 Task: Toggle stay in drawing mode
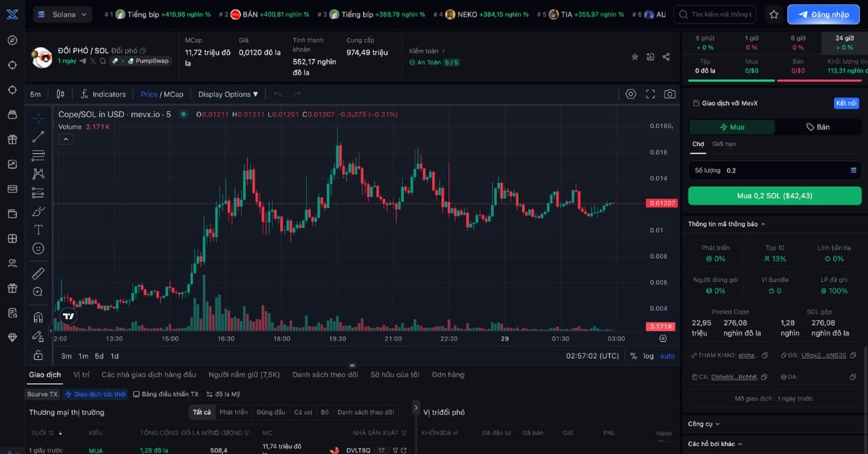[38, 336]
